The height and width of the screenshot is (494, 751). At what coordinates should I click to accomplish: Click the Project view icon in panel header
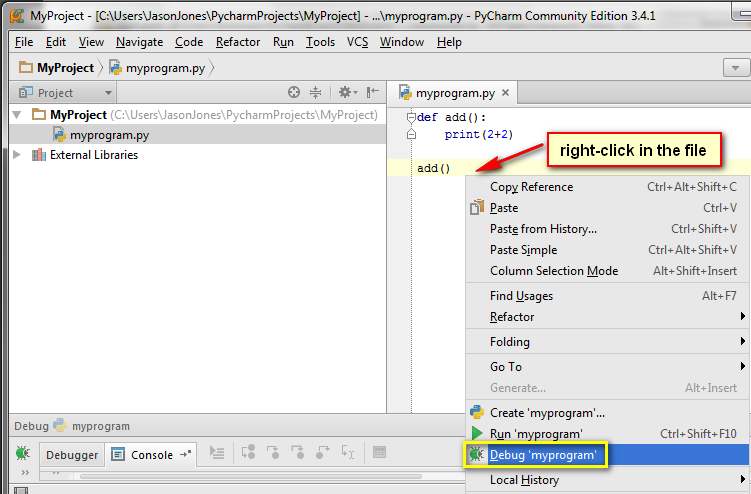(25, 92)
